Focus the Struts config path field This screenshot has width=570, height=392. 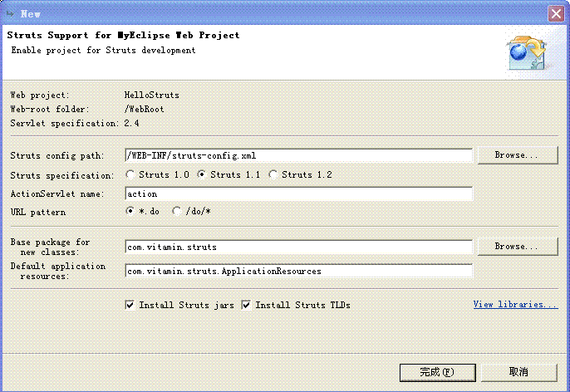click(298, 155)
